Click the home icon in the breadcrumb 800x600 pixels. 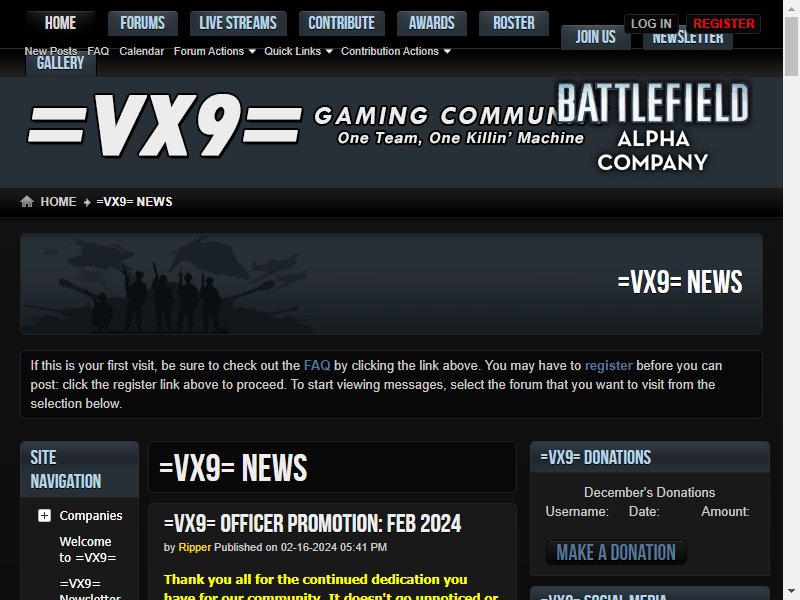click(27, 202)
